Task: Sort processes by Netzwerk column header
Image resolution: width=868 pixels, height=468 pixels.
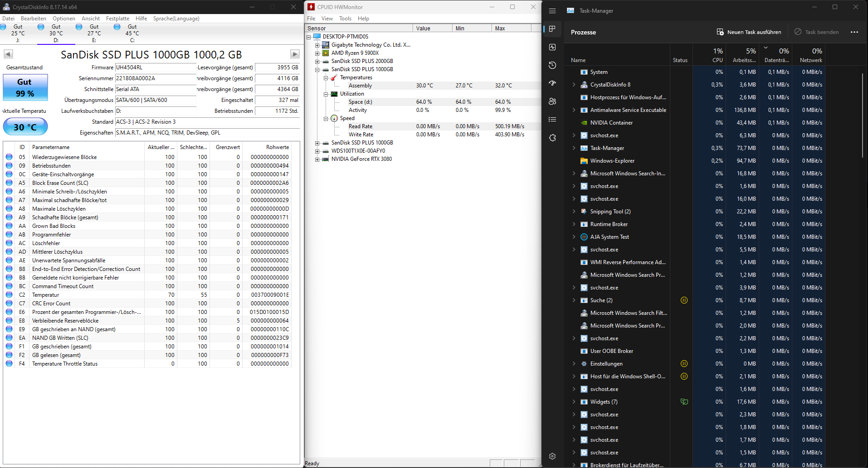Action: coord(808,55)
